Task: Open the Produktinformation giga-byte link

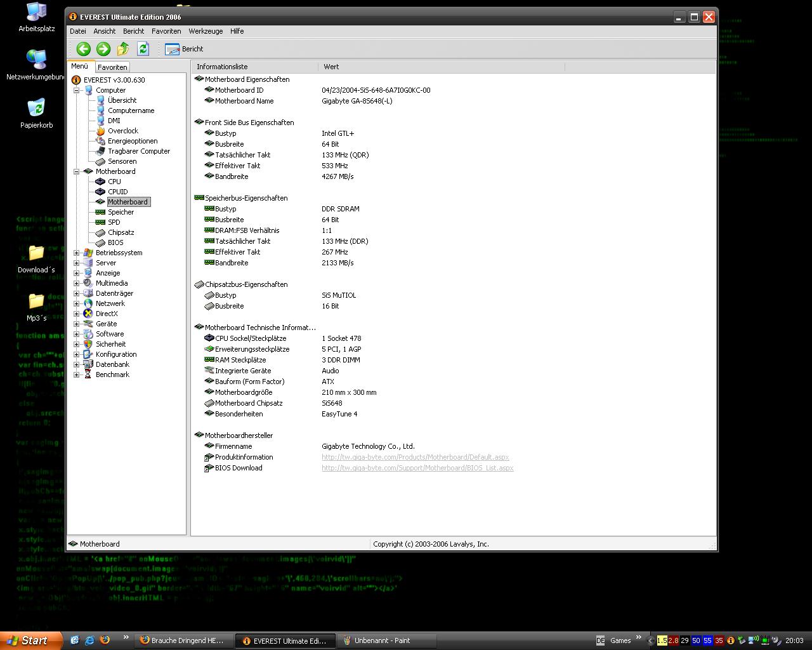Action: coord(415,457)
